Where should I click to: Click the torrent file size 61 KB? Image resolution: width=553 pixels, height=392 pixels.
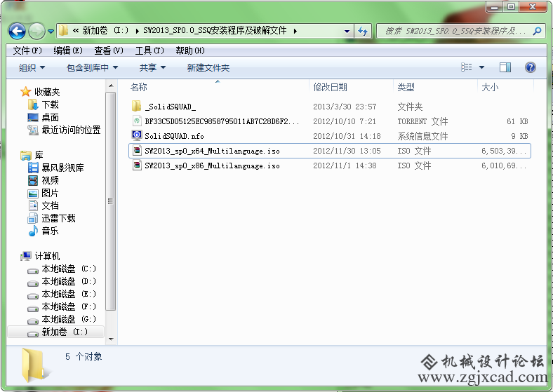517,121
